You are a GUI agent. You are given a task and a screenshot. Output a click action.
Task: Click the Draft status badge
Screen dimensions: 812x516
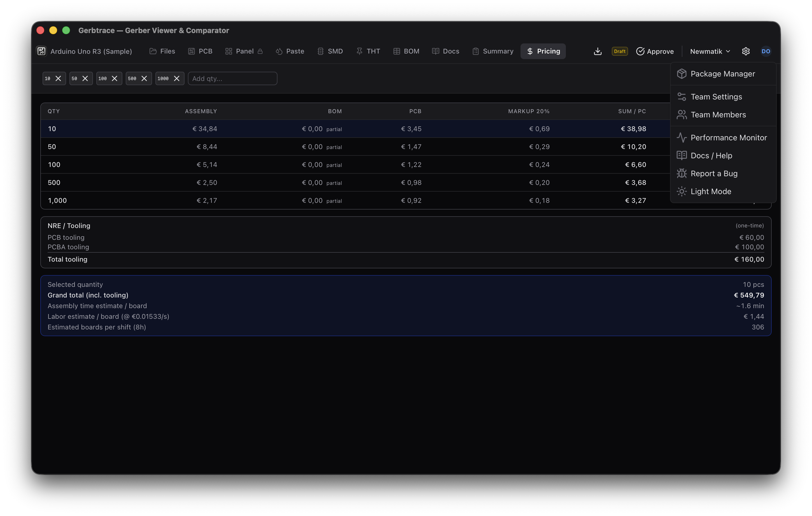(x=619, y=51)
